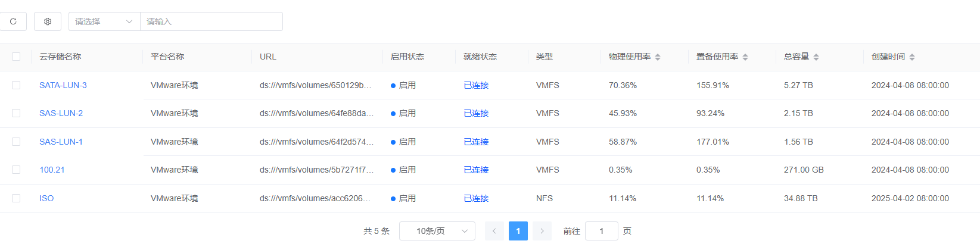Click the URL column header
This screenshot has height=250, width=980.
coord(268,57)
